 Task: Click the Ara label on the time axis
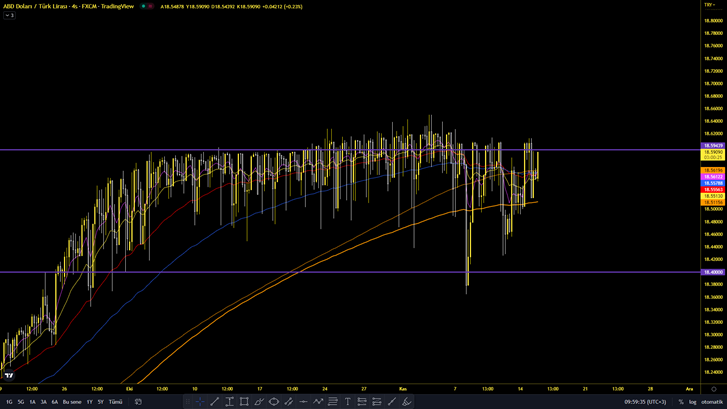pos(689,389)
